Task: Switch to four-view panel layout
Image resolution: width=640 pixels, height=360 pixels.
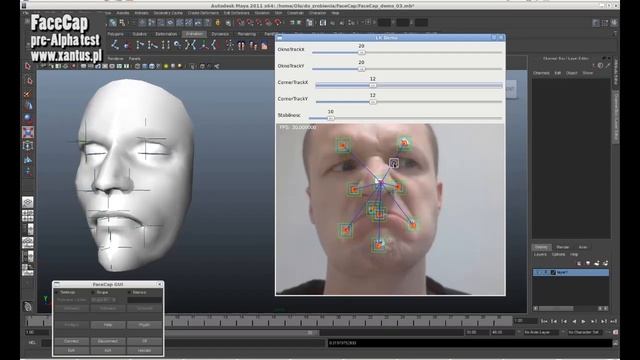Action: point(28,216)
